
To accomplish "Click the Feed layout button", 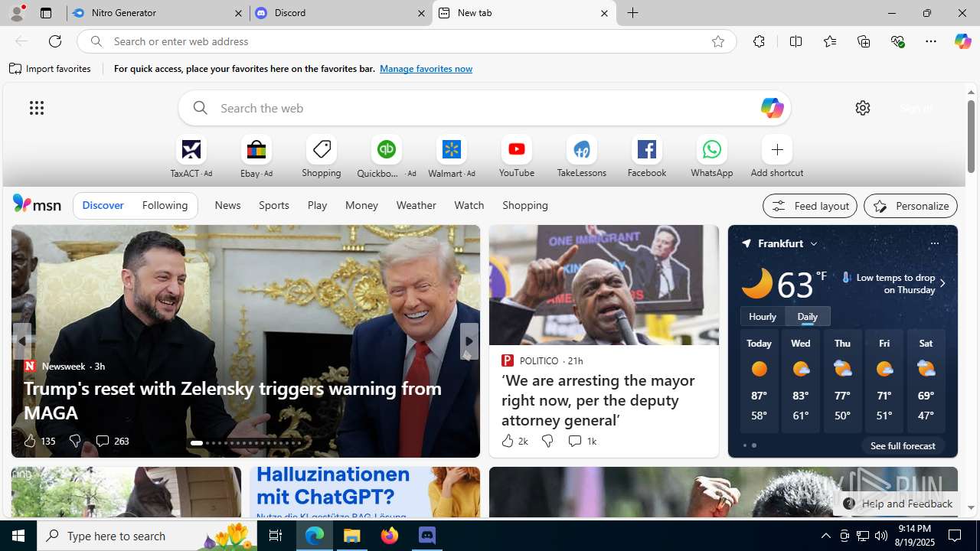I will pyautogui.click(x=810, y=206).
